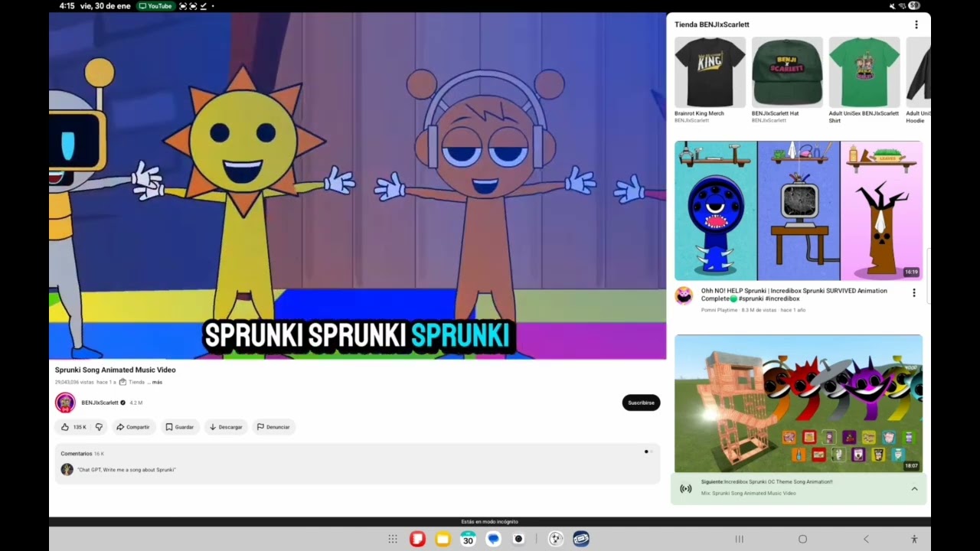Image resolution: width=980 pixels, height=551 pixels.
Task: Launch the yellow files app in taskbar
Action: 443,539
